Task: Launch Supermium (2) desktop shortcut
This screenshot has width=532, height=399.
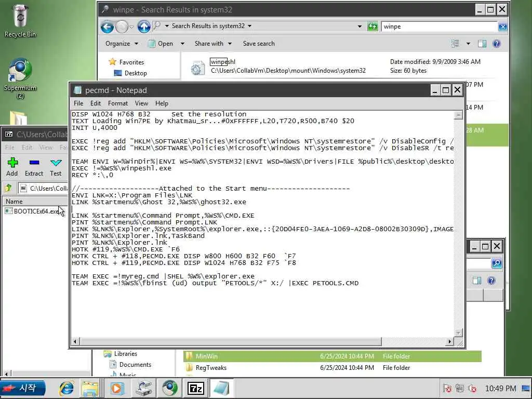Action: tap(20, 79)
